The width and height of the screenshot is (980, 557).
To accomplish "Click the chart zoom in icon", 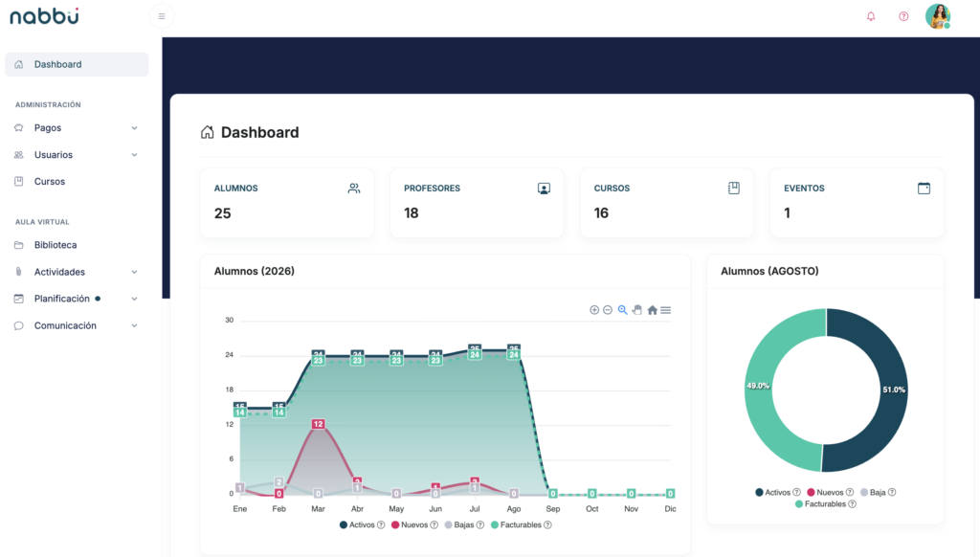I will [594, 310].
